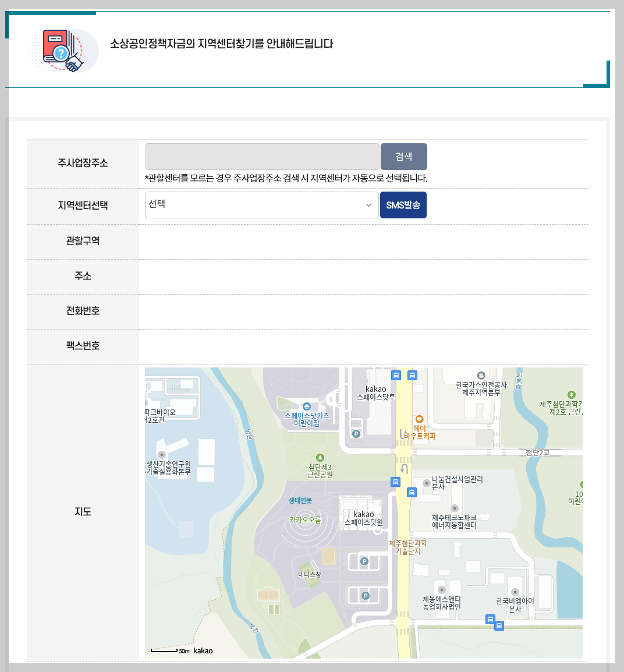Select the bus stop icon near kakao 스페이스닷투
624x672 pixels.
(396, 376)
